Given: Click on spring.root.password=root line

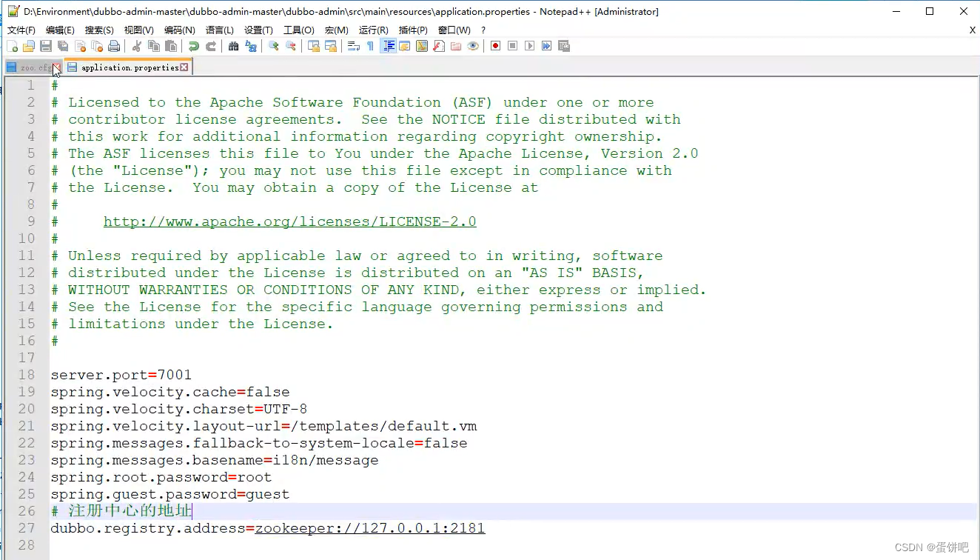Looking at the screenshot, I should click(161, 477).
